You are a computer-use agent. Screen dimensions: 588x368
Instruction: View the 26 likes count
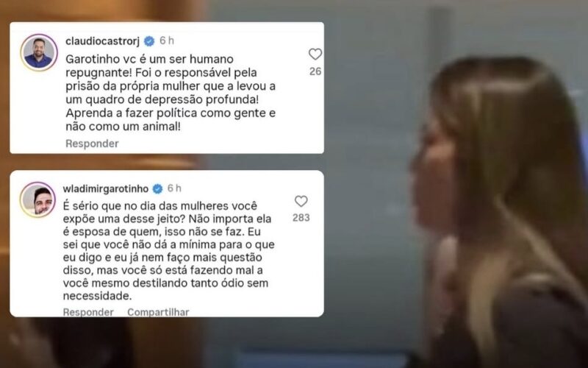coord(315,71)
